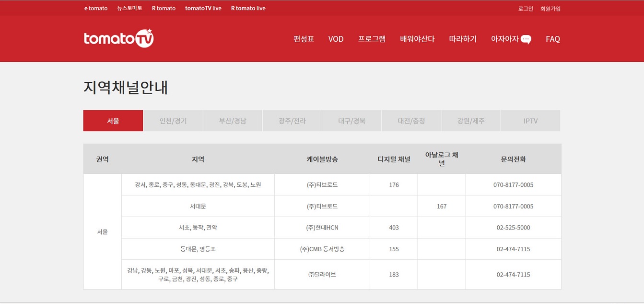View the 강원/제주 tab
644x304 pixels.
(x=471, y=121)
